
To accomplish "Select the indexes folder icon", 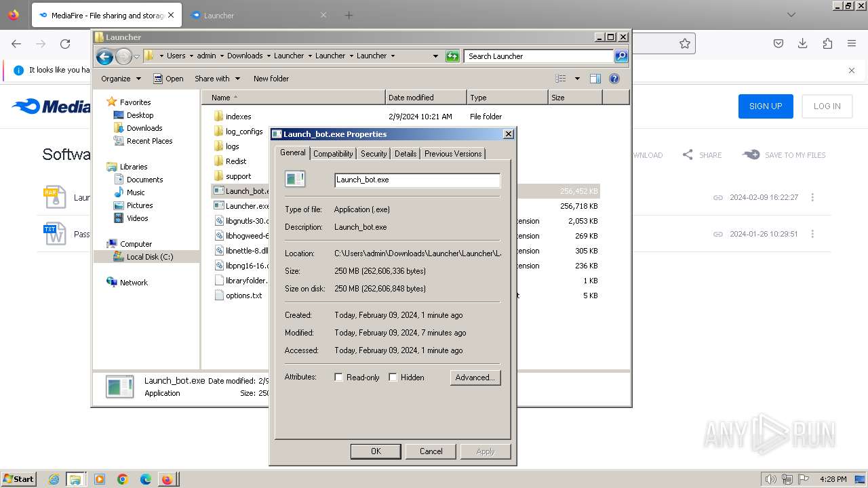I will [218, 117].
